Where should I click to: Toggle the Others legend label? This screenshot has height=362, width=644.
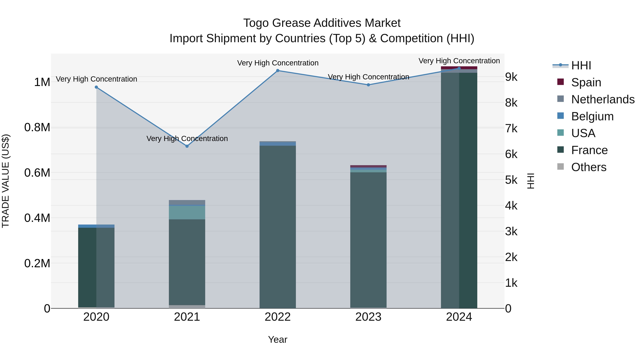[589, 167]
